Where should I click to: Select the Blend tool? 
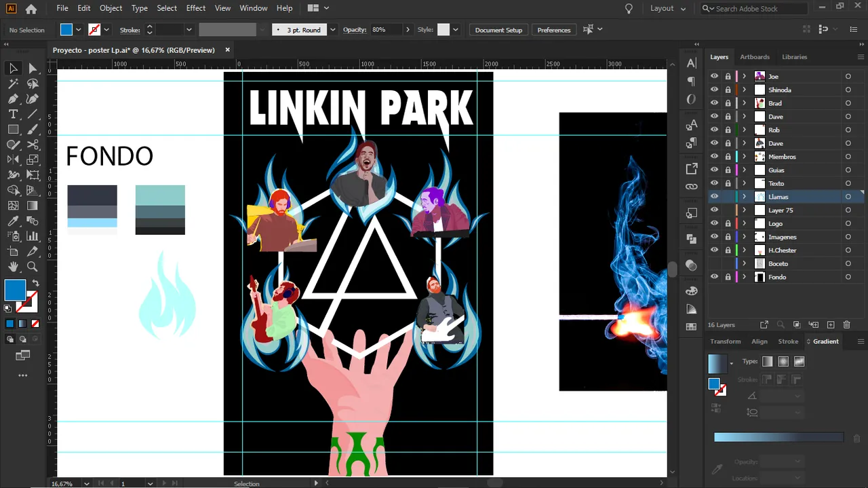33,221
